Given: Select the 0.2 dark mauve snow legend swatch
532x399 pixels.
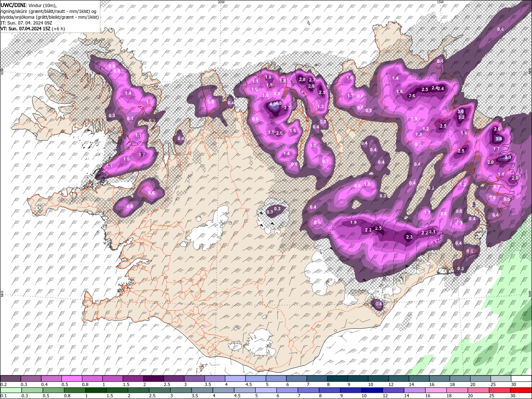Looking at the screenshot, I should [x=10, y=379].
